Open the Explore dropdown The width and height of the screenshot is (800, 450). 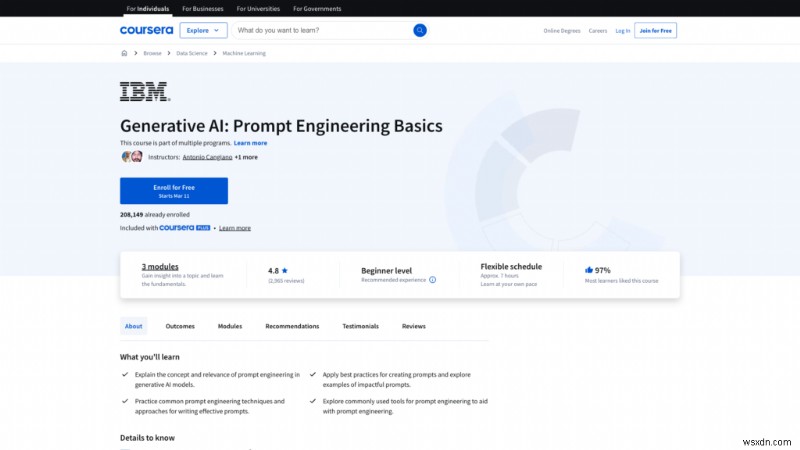pyautogui.click(x=203, y=30)
